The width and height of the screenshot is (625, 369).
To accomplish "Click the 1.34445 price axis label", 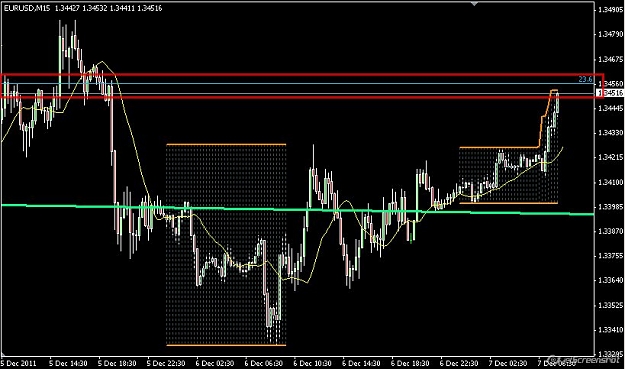I will (x=611, y=108).
